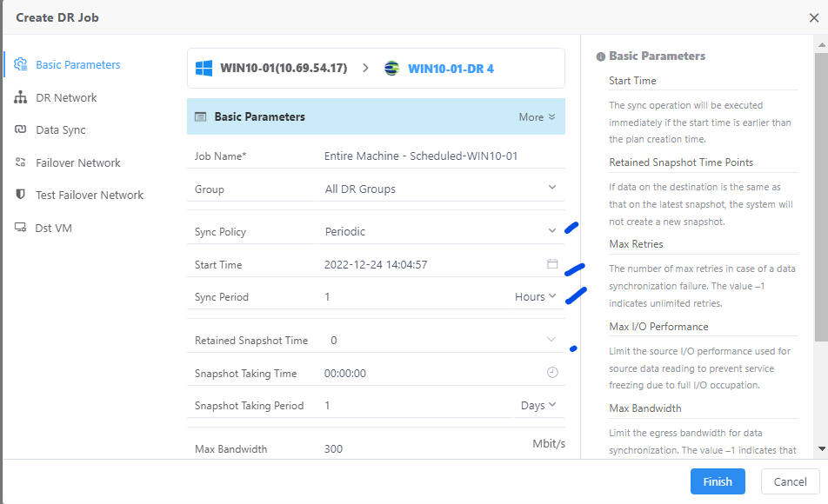The image size is (828, 504).
Task: Open the Snapshot Taking Period Days dropdown
Action: coord(538,405)
